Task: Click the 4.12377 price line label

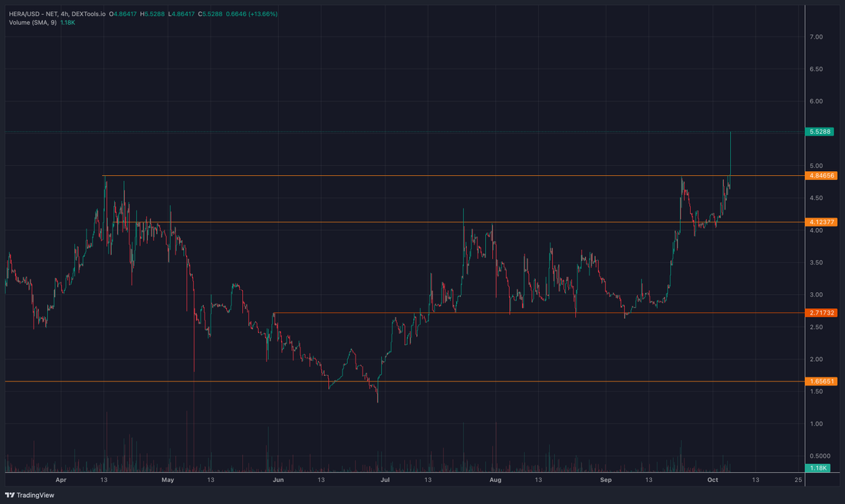Action: click(820, 222)
